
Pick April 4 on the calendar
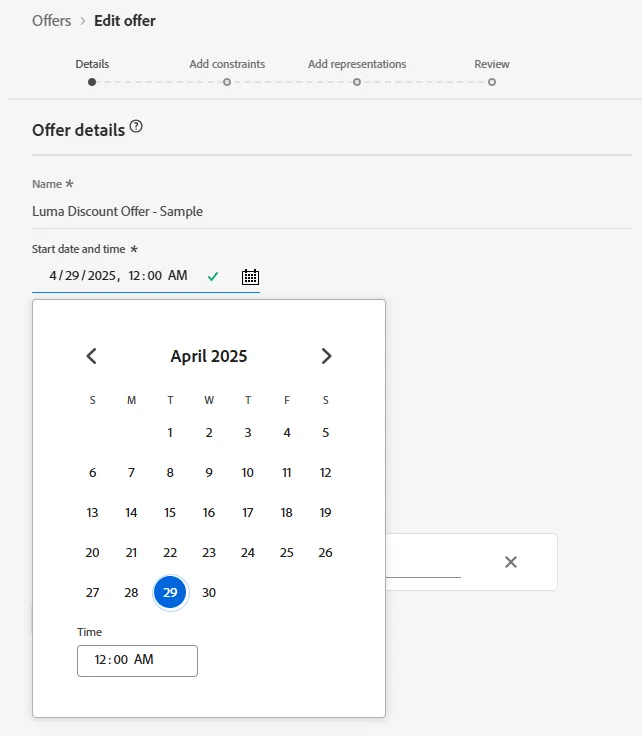pyautogui.click(x=287, y=432)
